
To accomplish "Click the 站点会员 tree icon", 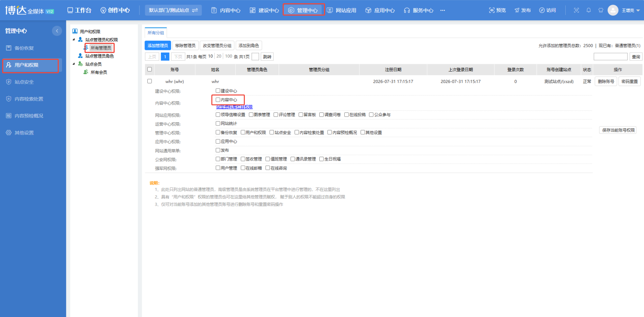I will pos(81,64).
